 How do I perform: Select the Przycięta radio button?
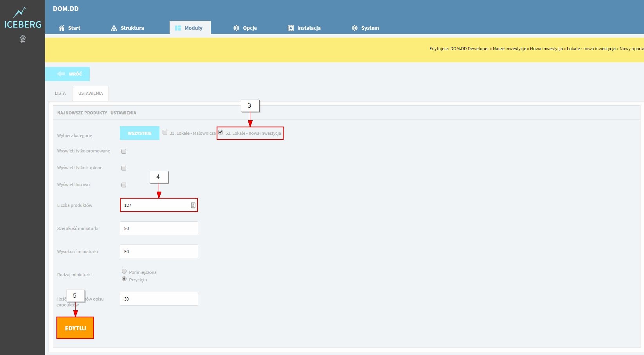click(124, 279)
